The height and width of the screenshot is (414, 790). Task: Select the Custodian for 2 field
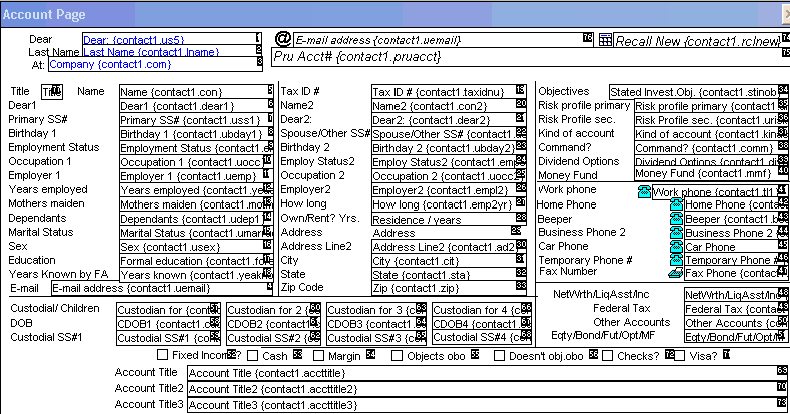click(270, 310)
